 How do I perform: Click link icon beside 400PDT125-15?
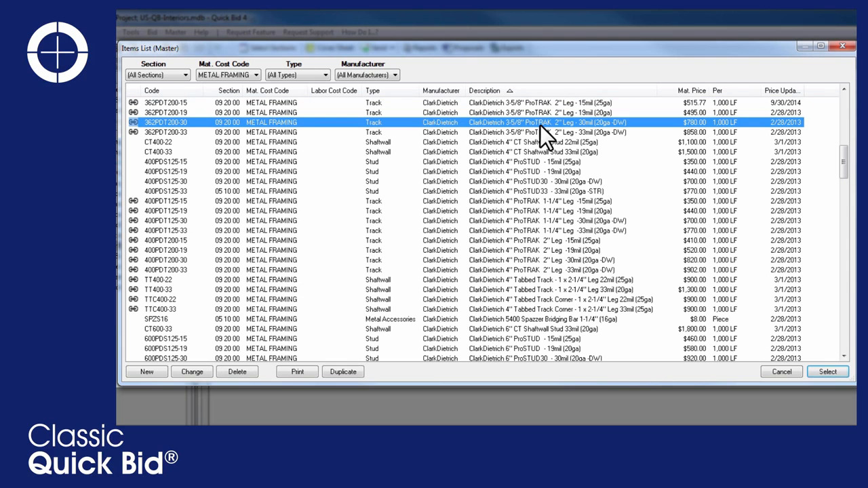tap(134, 201)
